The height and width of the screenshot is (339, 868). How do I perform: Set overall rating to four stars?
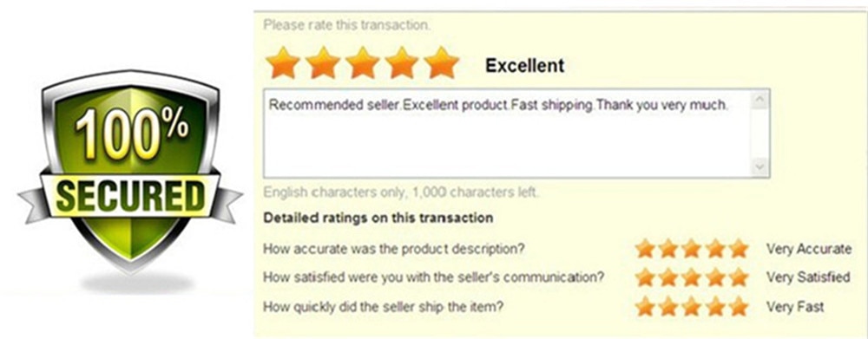[403, 62]
